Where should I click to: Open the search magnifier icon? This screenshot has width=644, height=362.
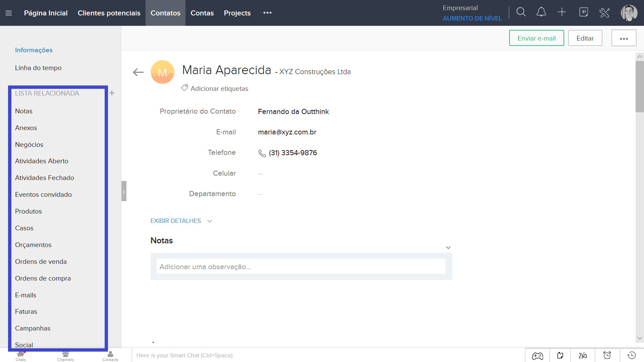pyautogui.click(x=521, y=12)
